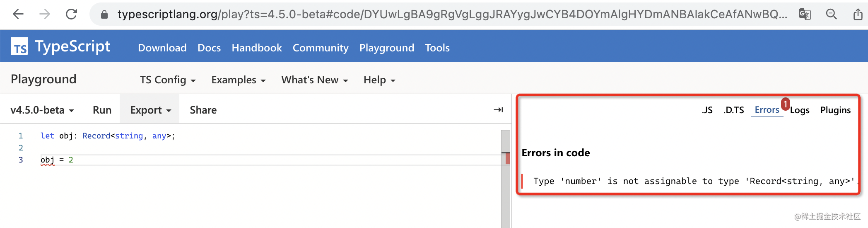Click the translate page icon
The height and width of the screenshot is (228, 868).
[x=805, y=15]
